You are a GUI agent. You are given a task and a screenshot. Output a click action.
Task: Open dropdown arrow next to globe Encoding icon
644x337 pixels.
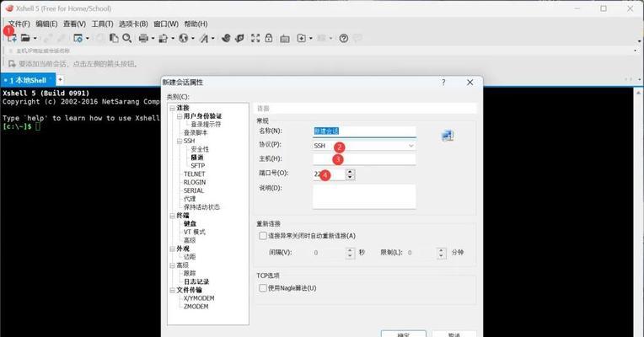tap(193, 38)
